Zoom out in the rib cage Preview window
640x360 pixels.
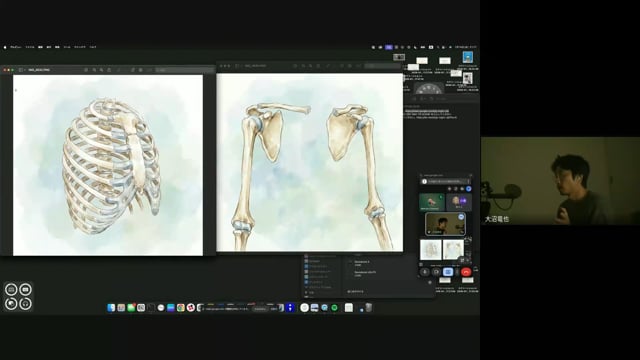(94, 70)
